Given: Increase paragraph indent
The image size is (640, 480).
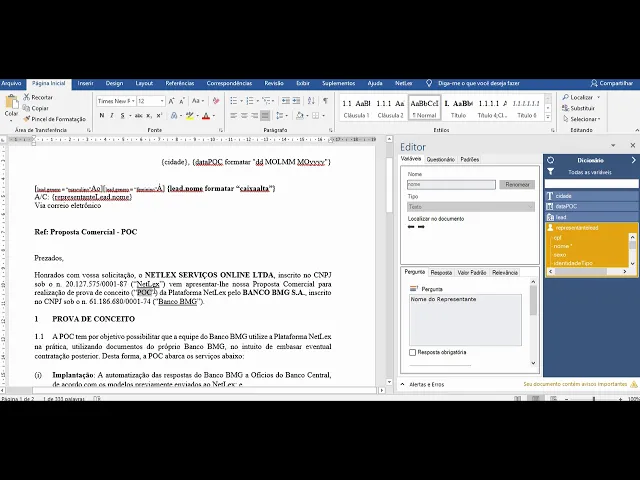Looking at the screenshot, I should pos(296,101).
